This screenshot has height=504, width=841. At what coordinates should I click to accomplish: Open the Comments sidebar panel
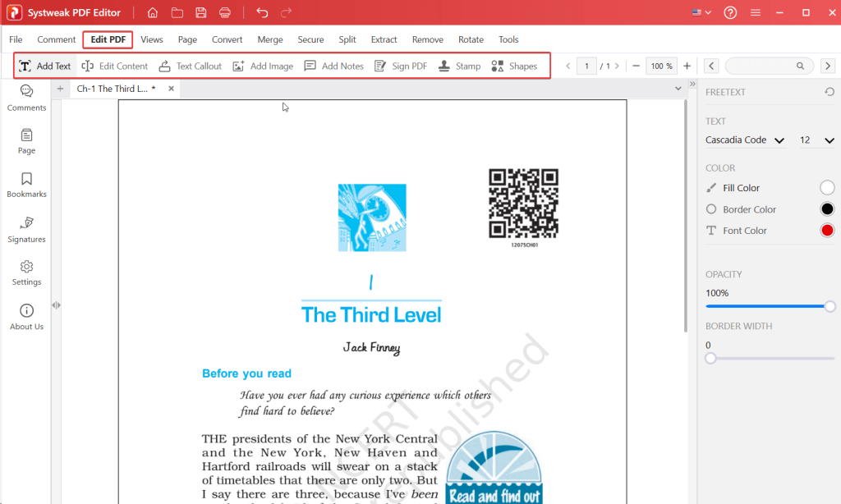[x=26, y=97]
